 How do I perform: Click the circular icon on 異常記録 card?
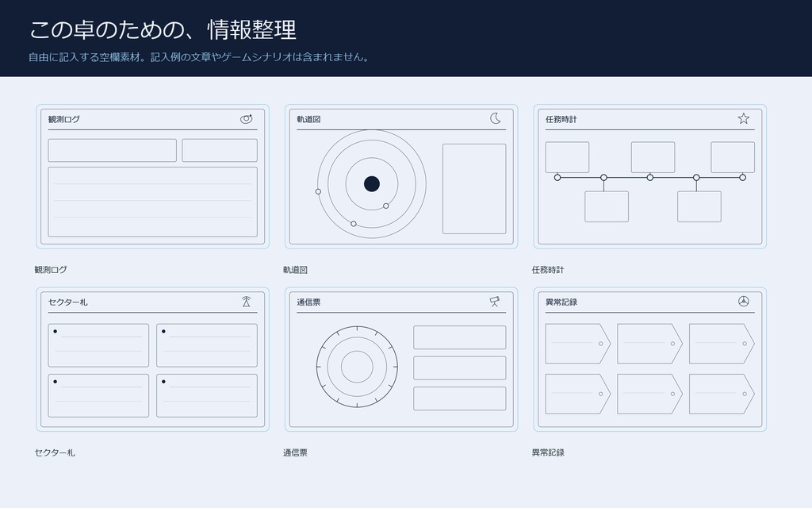click(744, 301)
